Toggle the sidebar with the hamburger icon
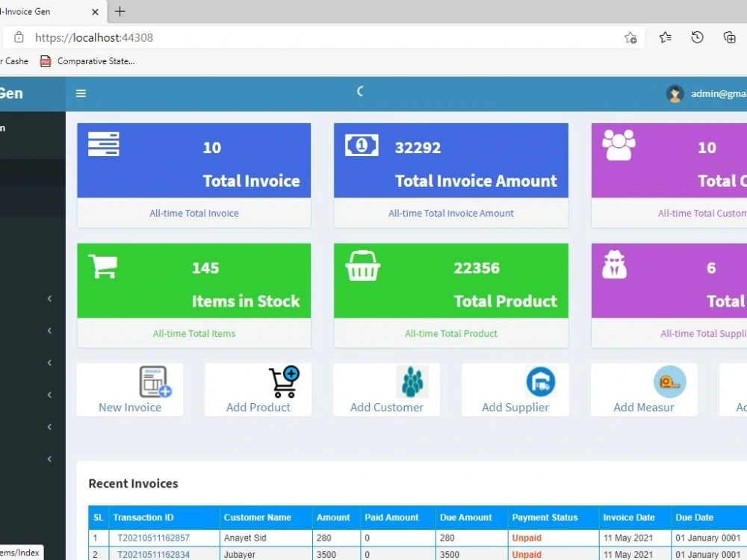Viewport: 747px width, 560px height. pyautogui.click(x=81, y=93)
